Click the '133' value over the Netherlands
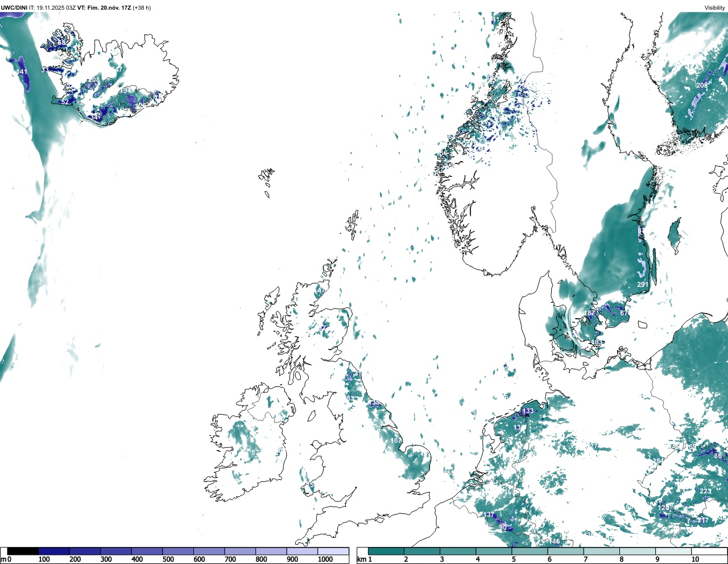 (528, 411)
